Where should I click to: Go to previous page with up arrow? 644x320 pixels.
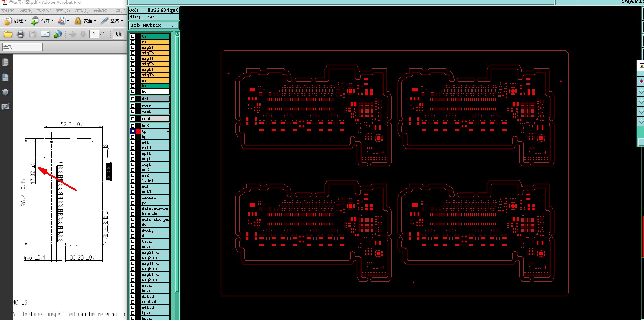(73, 34)
